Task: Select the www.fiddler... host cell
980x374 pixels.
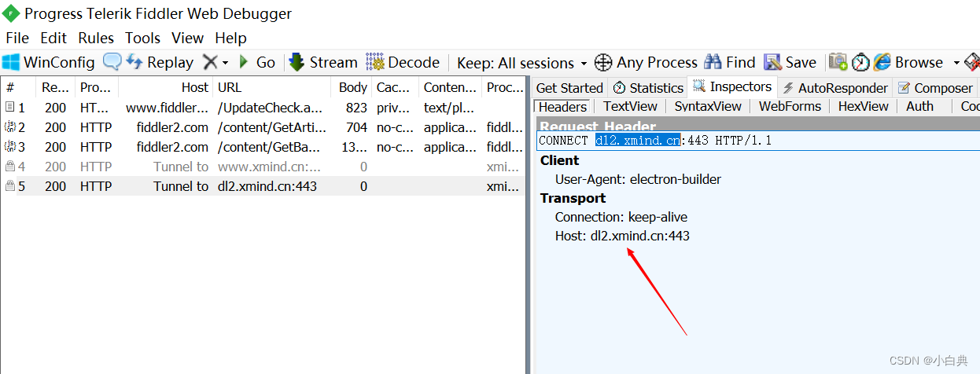Action: pyautogui.click(x=167, y=108)
